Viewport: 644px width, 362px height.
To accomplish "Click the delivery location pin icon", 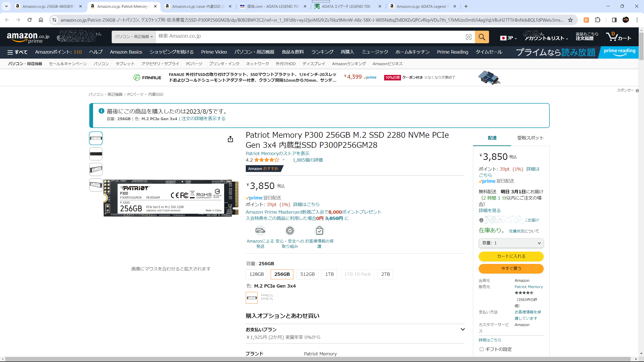I will point(481,220).
